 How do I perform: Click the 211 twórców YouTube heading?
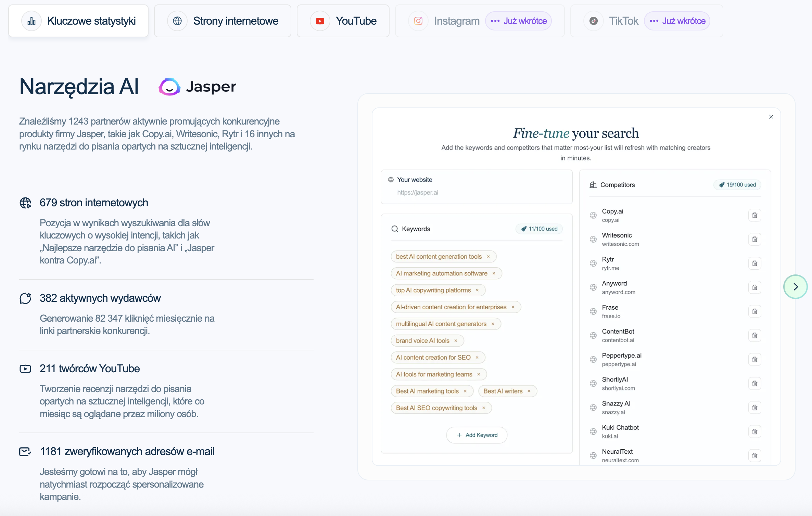90,369
